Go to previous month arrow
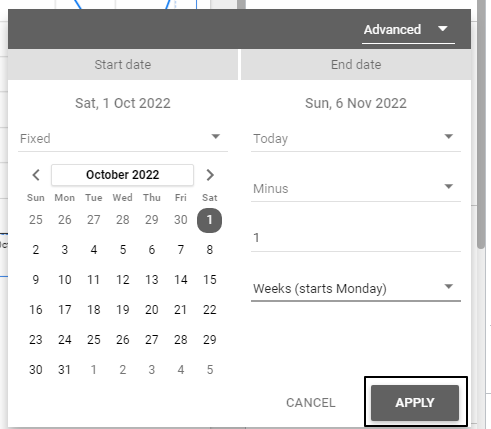The height and width of the screenshot is (429, 491). (36, 175)
